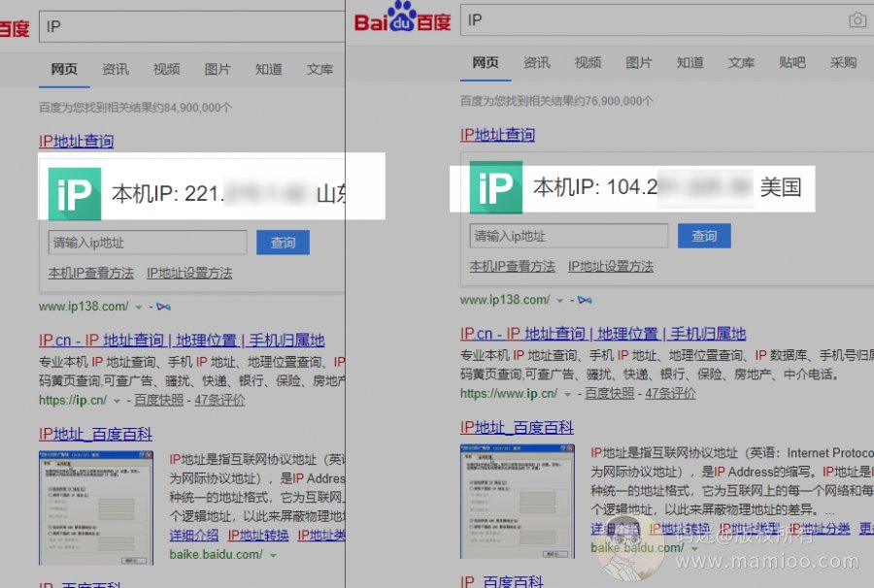Expand arrow next to www.ip138.com in right window
Viewport: 874px width, 588px height.
[560, 300]
